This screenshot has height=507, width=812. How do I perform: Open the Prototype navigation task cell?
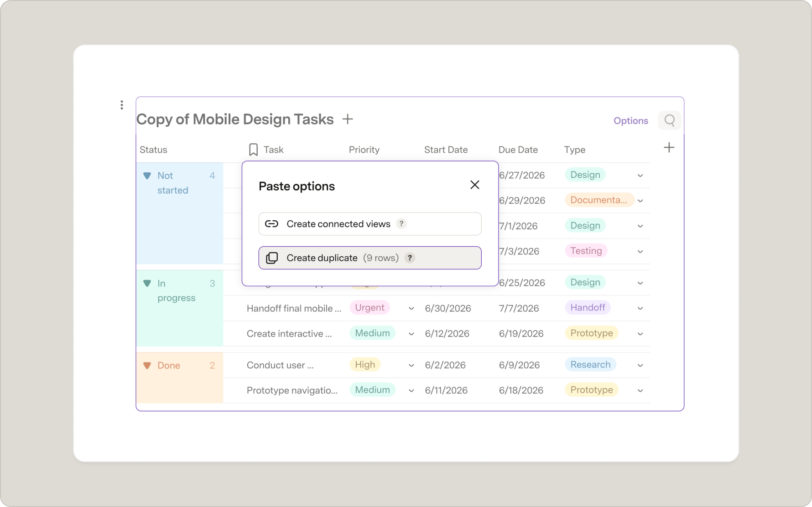pos(292,390)
